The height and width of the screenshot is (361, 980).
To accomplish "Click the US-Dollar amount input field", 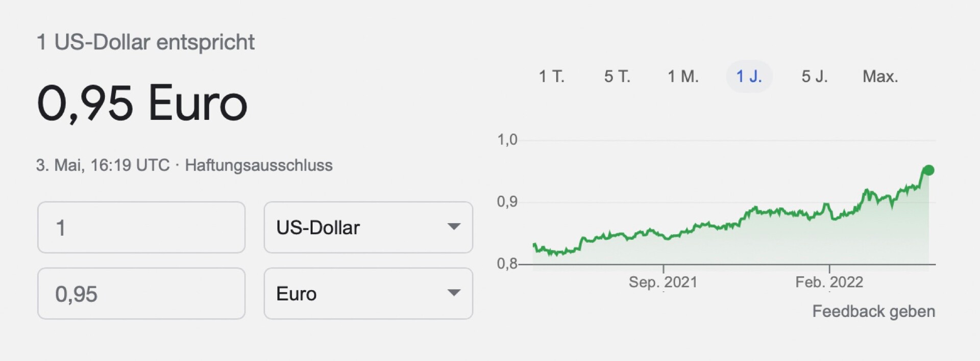I will point(141,227).
